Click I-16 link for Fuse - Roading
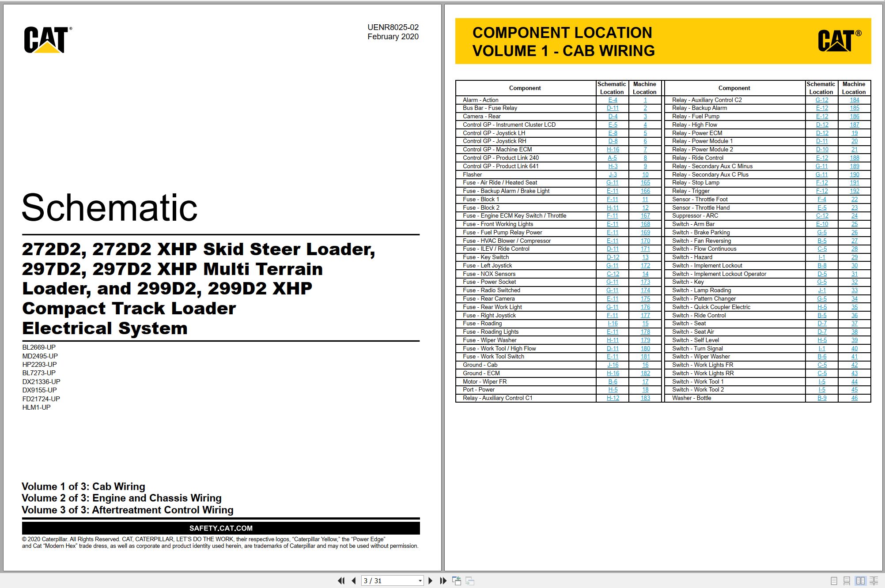 613,324
